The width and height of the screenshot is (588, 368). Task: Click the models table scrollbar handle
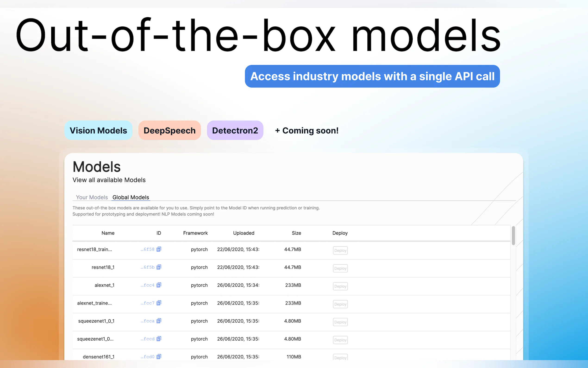[513, 235]
